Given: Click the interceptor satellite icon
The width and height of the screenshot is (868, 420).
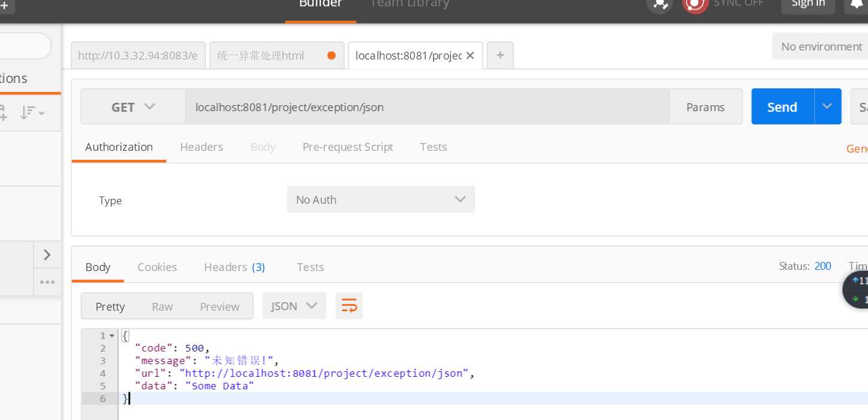Looking at the screenshot, I should (x=660, y=5).
